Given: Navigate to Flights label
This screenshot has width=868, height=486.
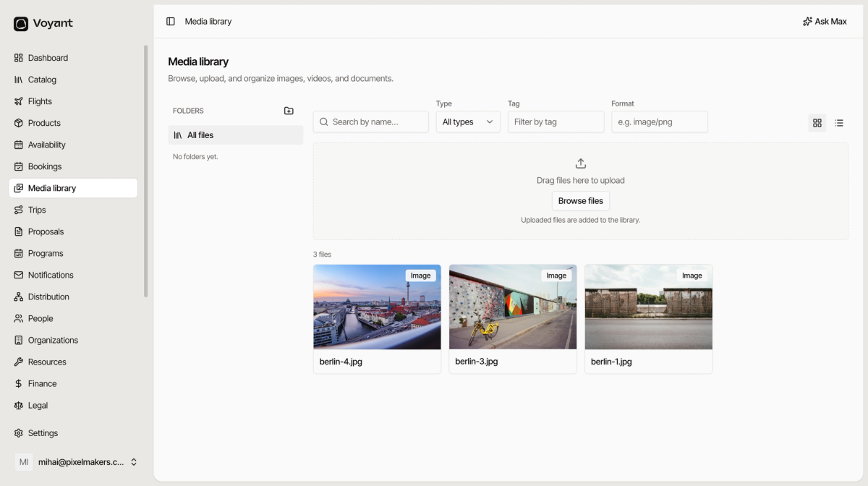Looking at the screenshot, I should click(x=40, y=101).
